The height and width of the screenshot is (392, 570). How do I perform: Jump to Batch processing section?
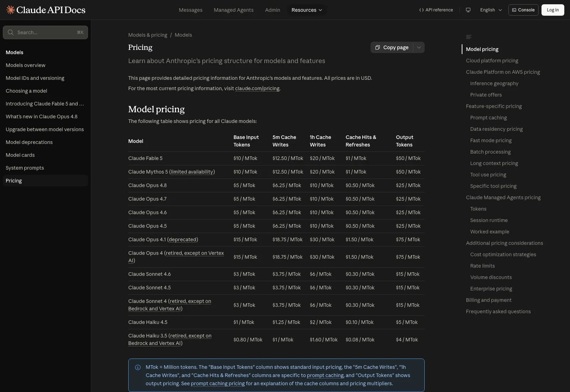point(490,152)
